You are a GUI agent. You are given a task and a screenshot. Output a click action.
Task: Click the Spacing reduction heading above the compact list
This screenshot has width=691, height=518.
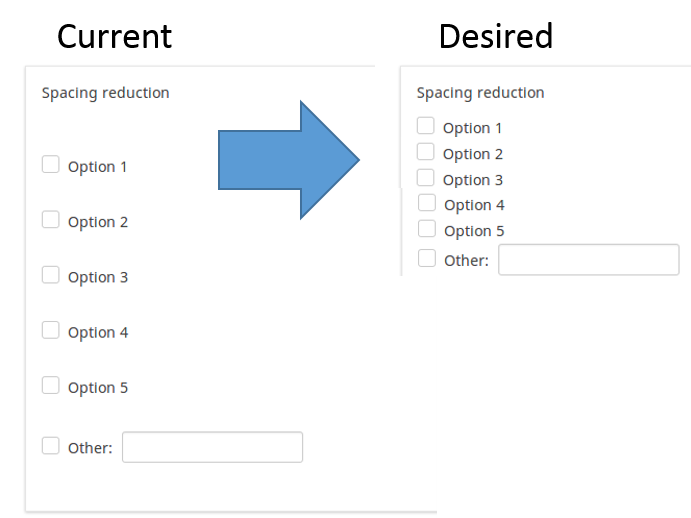click(x=480, y=93)
